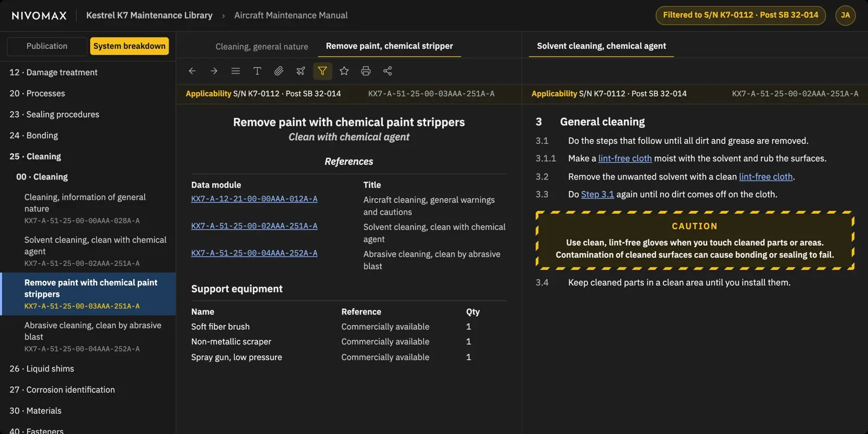Click the NIVOMAX logo
Screen dimensions: 868x434
tap(39, 16)
